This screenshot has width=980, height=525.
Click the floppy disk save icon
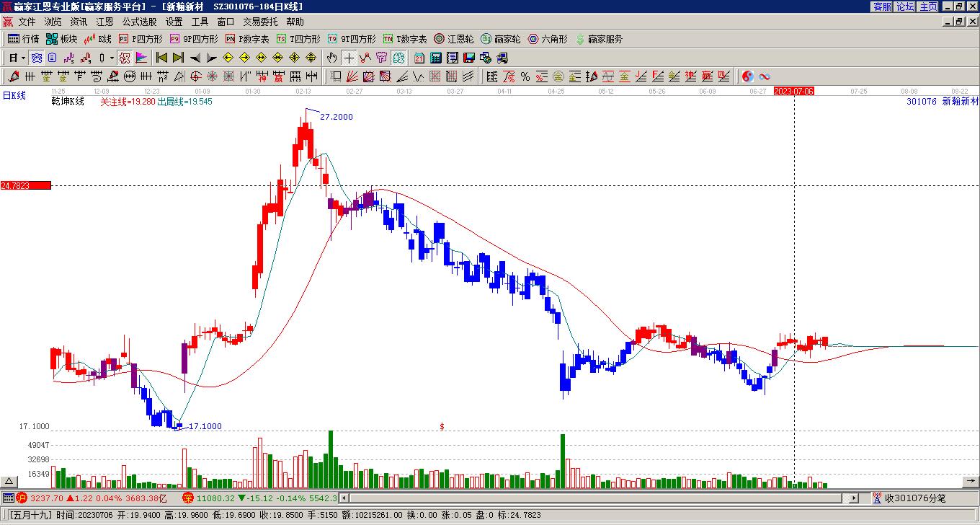pos(469,58)
